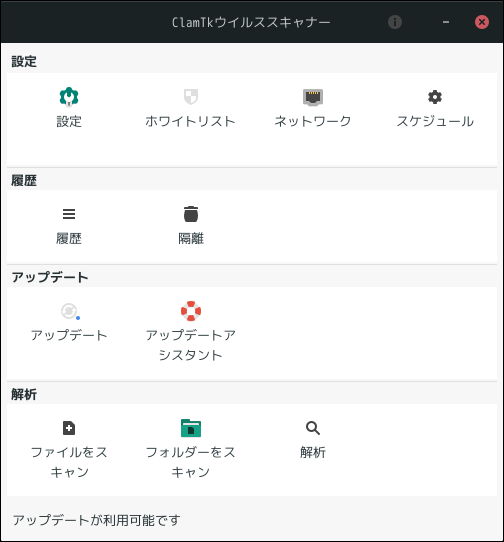Click the ファイルをスキャン file icon
This screenshot has width=504, height=542.
pyautogui.click(x=69, y=428)
